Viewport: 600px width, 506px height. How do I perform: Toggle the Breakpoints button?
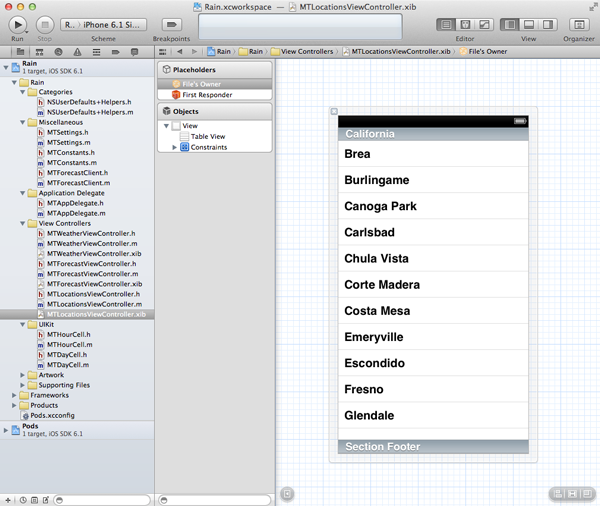(x=171, y=25)
